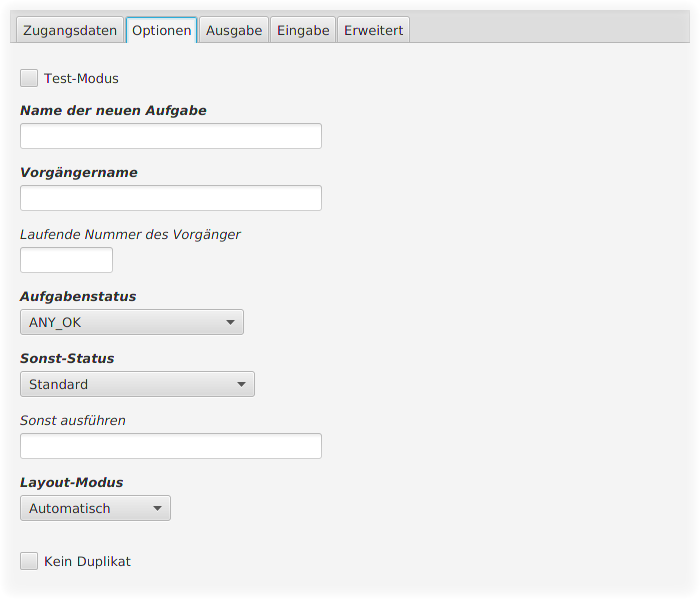Click the Kein Duplikat label text
Screen dimensions: 700x599
88,562
